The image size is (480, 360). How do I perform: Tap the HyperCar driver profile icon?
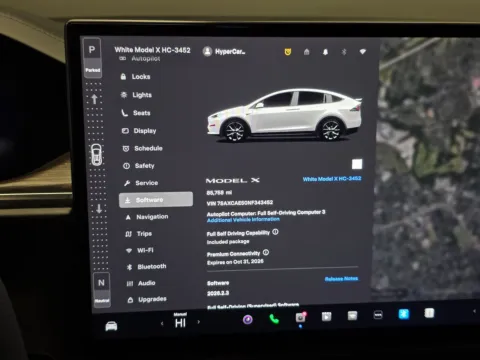[207, 51]
